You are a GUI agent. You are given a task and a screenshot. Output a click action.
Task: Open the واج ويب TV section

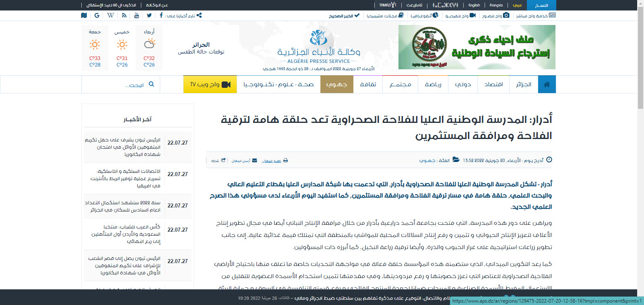[x=210, y=84]
